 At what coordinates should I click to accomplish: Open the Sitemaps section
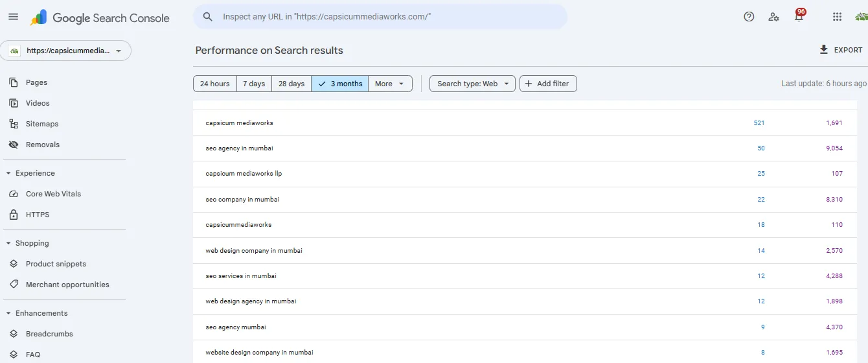click(42, 124)
